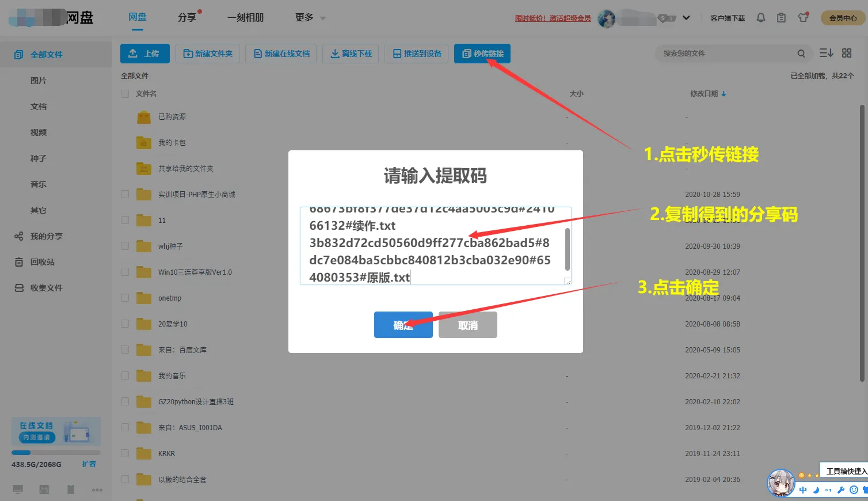Click the sort order icon beside search
868x501 pixels.
(826, 52)
